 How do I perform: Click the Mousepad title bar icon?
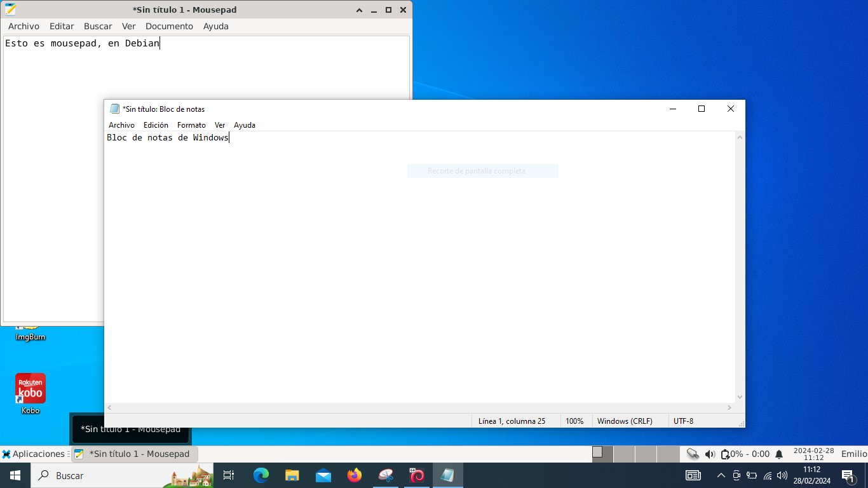click(10, 10)
